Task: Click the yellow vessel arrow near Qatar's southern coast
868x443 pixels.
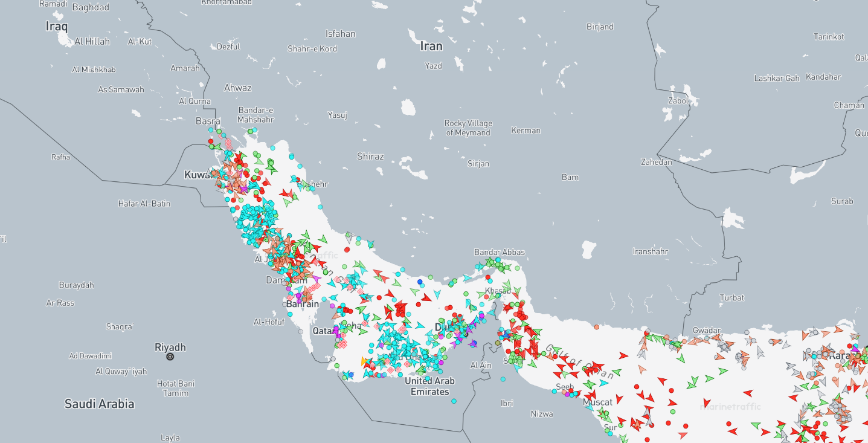Action: (364, 361)
